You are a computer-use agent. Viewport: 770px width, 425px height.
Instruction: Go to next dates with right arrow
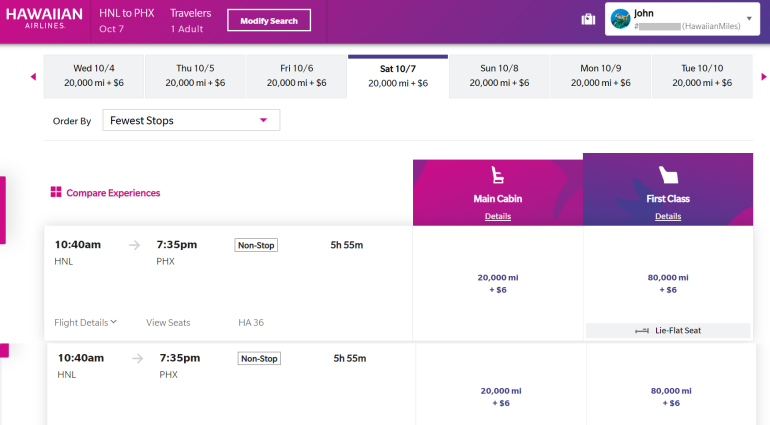763,76
